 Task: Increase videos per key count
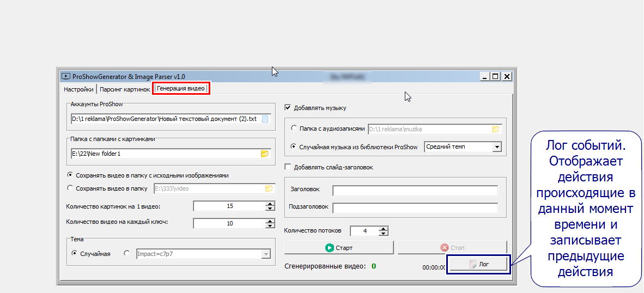(270, 221)
